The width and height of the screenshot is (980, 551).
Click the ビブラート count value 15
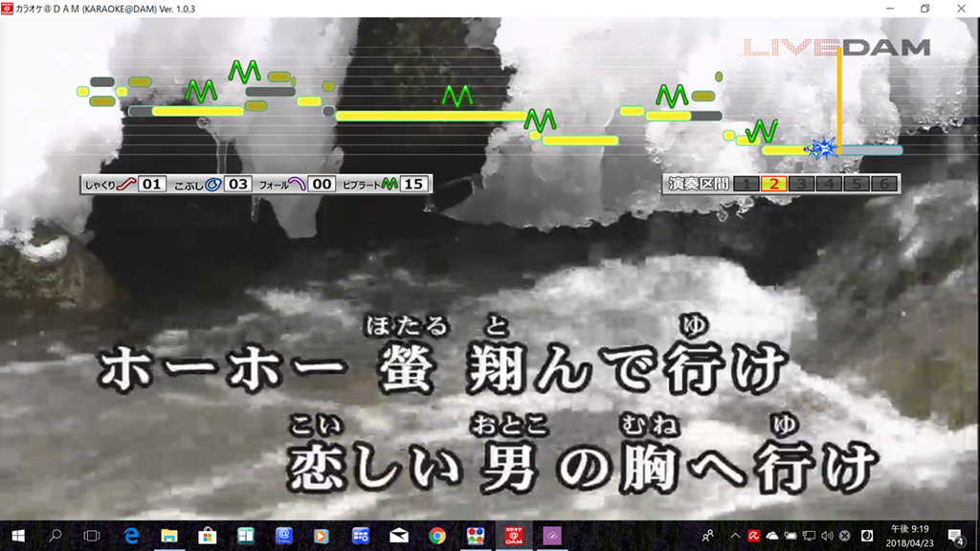[413, 184]
